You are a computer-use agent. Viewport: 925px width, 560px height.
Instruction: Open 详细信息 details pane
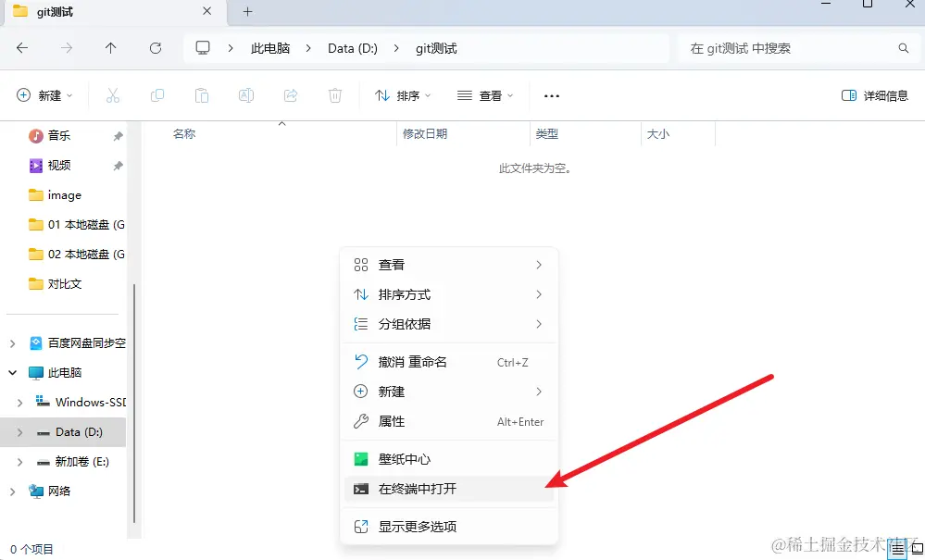point(874,95)
